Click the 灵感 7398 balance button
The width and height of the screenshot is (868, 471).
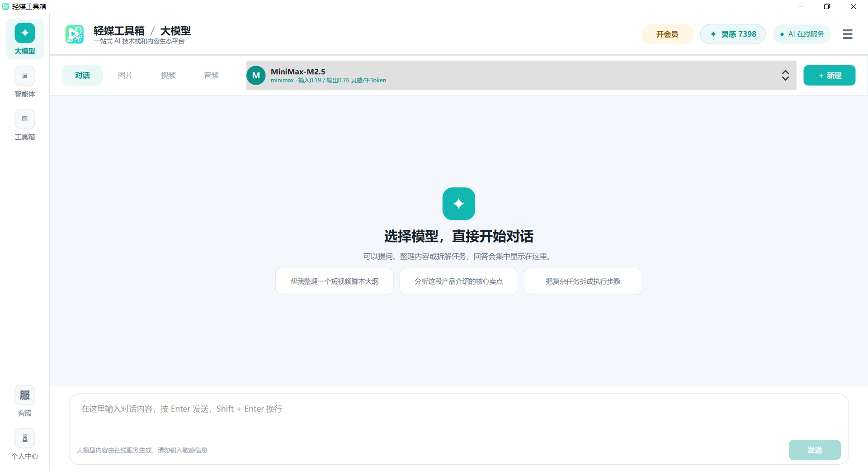[733, 34]
